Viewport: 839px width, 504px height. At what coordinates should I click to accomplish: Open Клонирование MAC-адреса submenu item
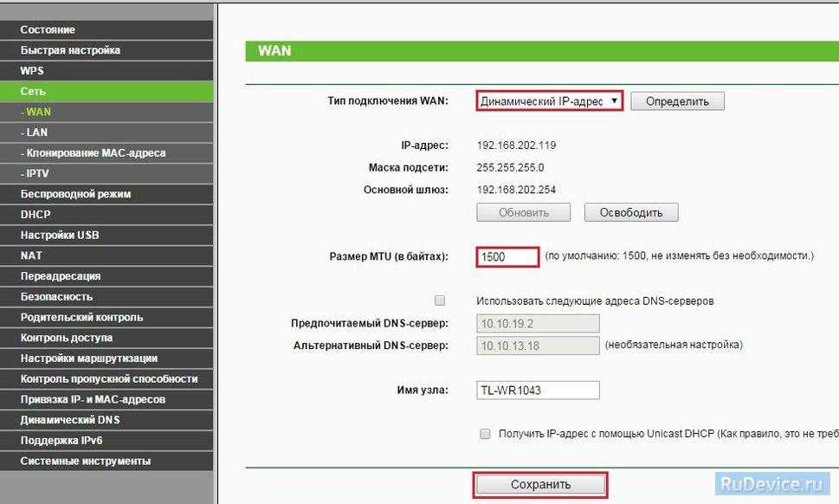click(106, 153)
